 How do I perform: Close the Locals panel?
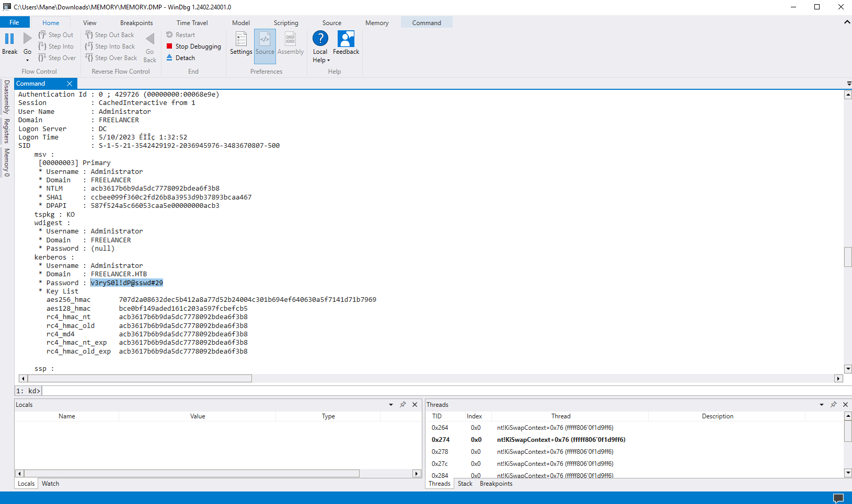[x=415, y=405]
